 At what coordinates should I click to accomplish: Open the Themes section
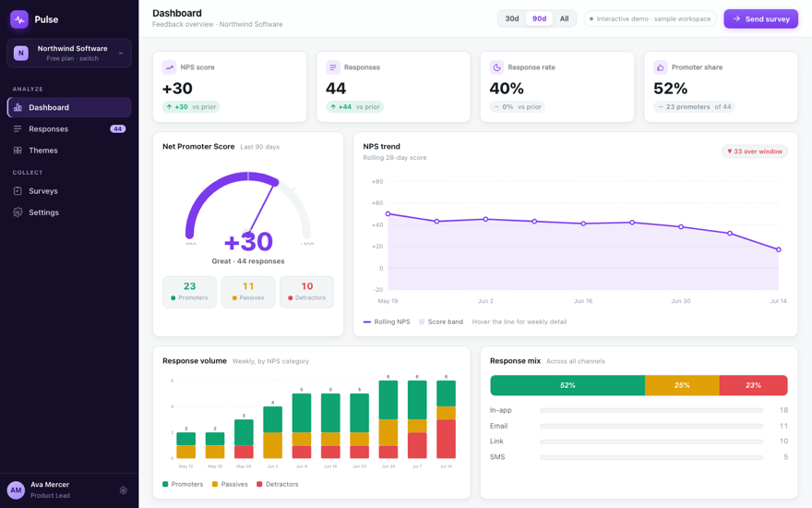click(69, 151)
